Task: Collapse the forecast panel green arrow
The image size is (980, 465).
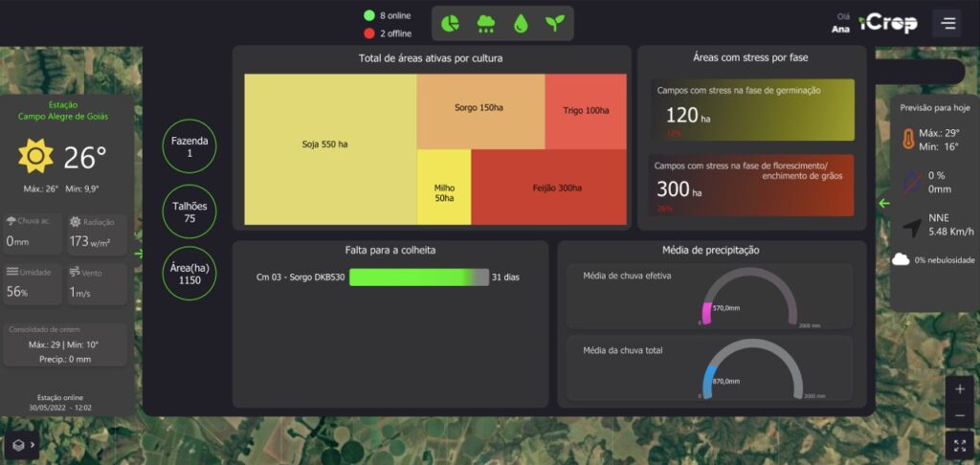Action: [x=883, y=203]
